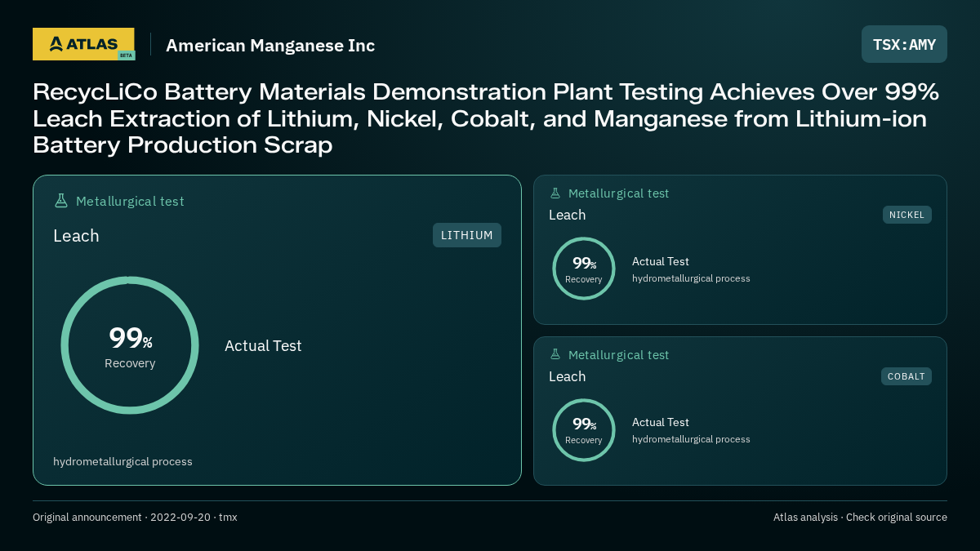The width and height of the screenshot is (980, 551).
Task: Click the ATLAS logo badge
Action: pos(84,44)
